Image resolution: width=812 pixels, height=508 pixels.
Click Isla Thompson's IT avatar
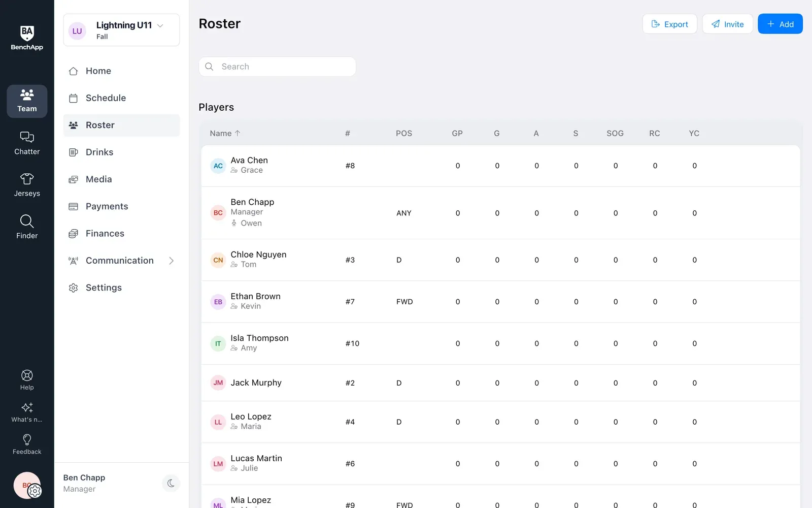coord(218,343)
